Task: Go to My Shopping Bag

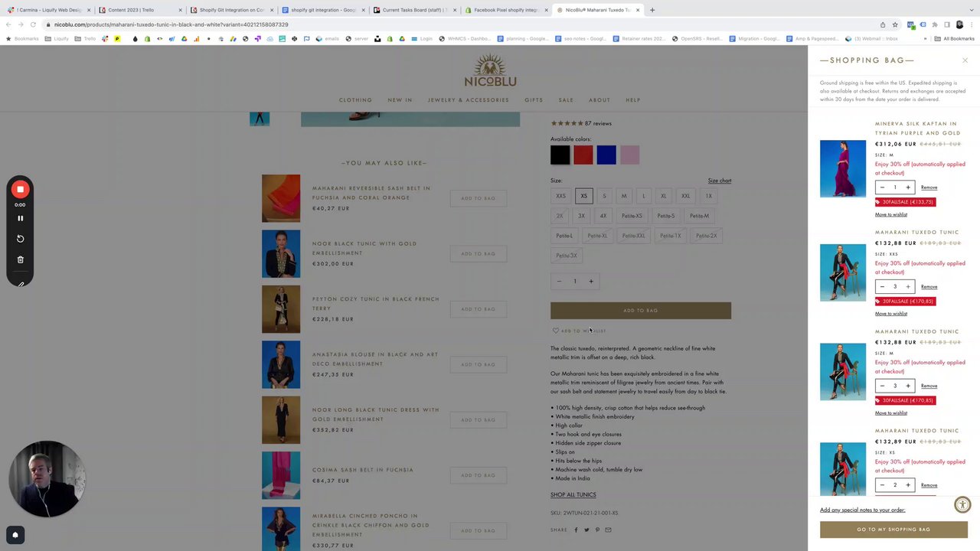Action: tap(893, 530)
